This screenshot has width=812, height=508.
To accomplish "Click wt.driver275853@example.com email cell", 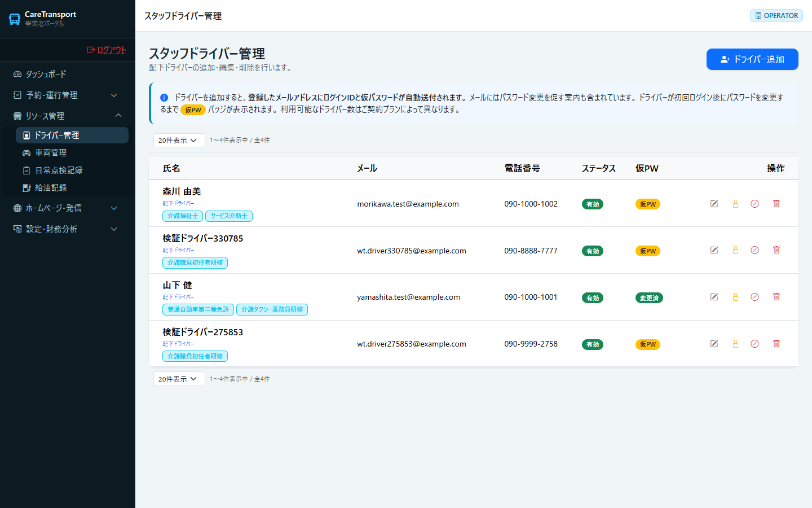I will click(x=412, y=344).
